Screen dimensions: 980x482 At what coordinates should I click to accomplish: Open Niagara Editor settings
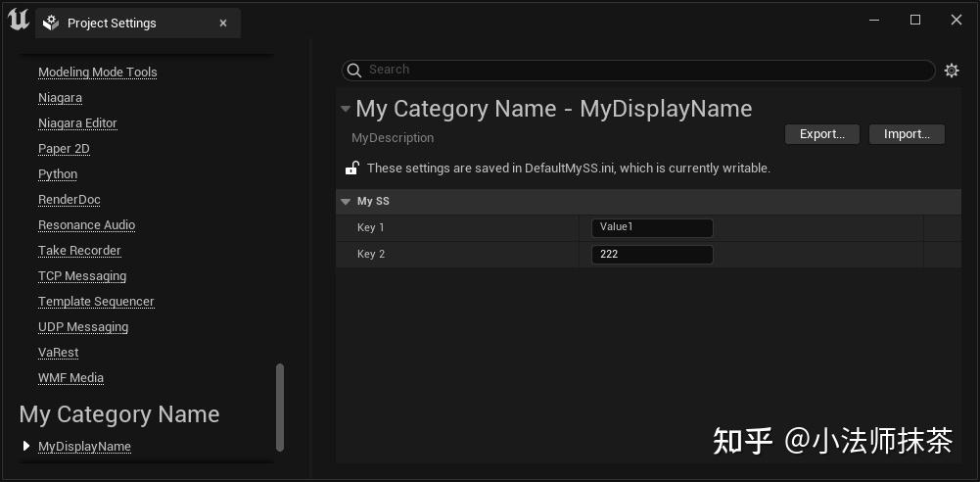77,123
